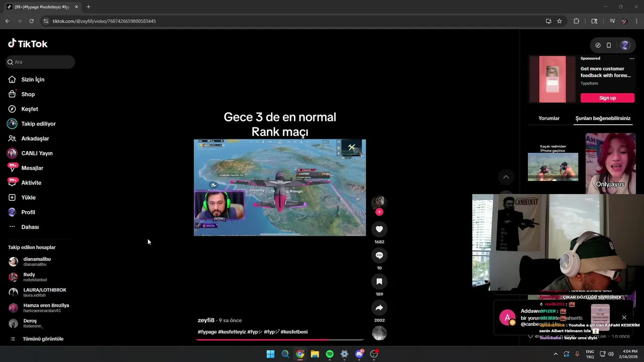Like the video with the heart icon

(379, 229)
